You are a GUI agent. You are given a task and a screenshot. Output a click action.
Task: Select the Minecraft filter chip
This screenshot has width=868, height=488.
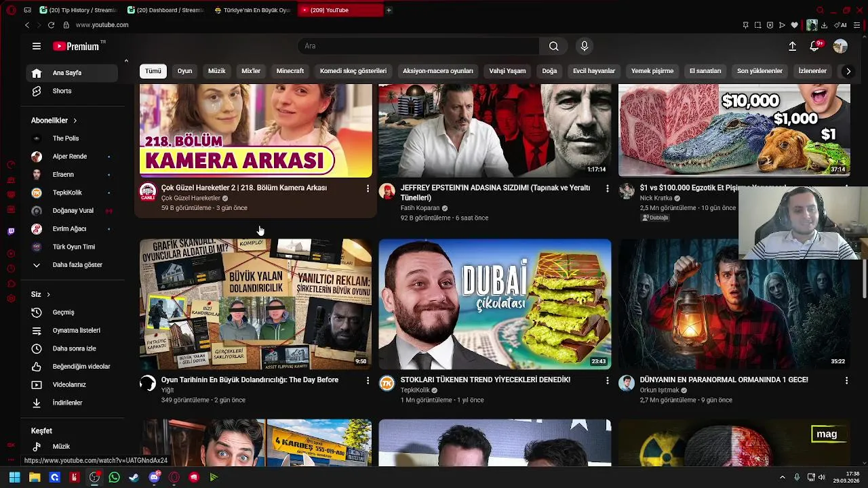[x=290, y=71]
